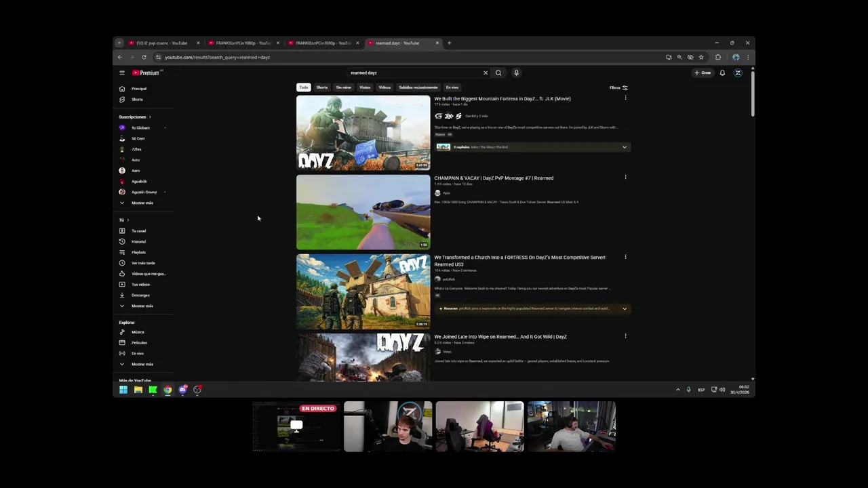The height and width of the screenshot is (488, 868).
Task: Open Chrome zoom magnifier in address bar
Action: click(679, 57)
